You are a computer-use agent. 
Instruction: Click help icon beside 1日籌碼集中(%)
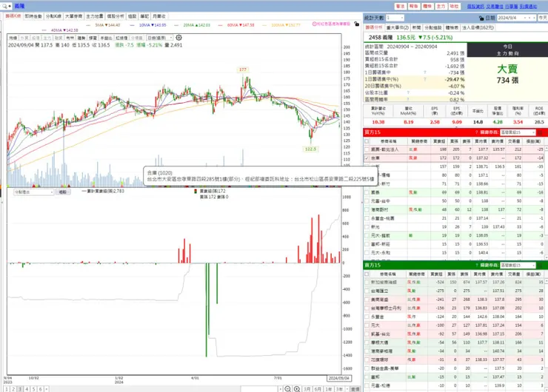click(425, 79)
